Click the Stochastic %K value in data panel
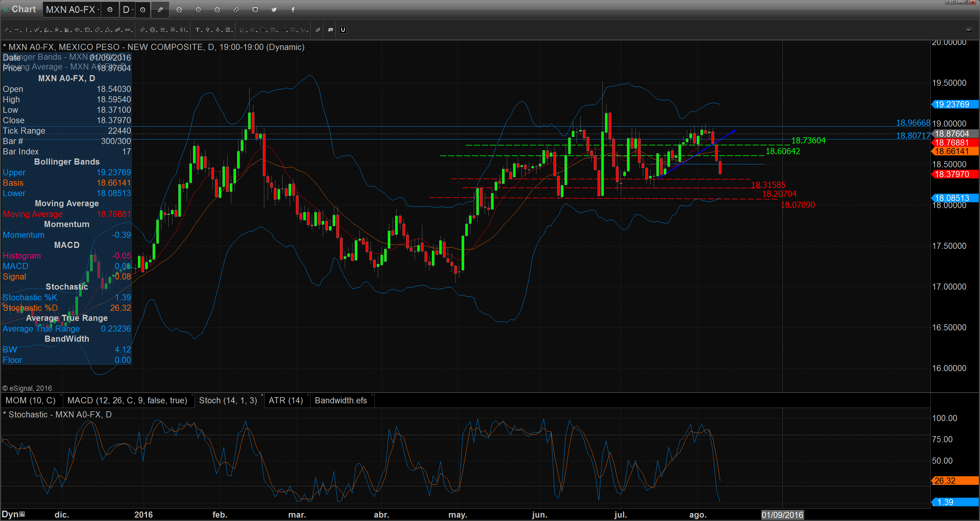This screenshot has height=521, width=980. tap(123, 298)
